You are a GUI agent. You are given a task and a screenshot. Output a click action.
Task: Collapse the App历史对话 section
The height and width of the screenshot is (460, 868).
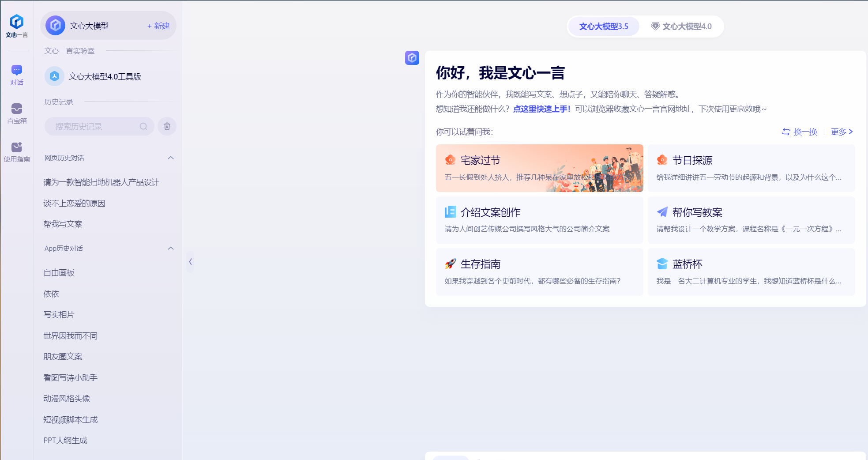pos(171,248)
